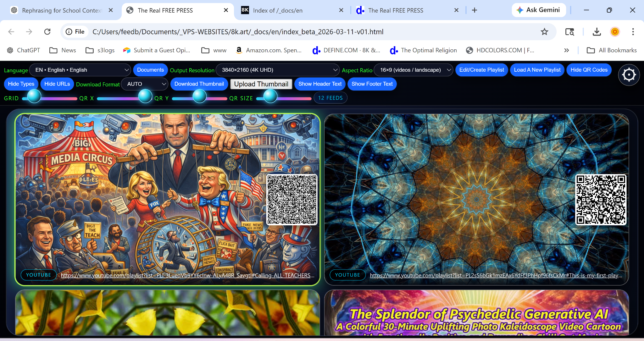Click Edit/Create Playlist

[481, 70]
